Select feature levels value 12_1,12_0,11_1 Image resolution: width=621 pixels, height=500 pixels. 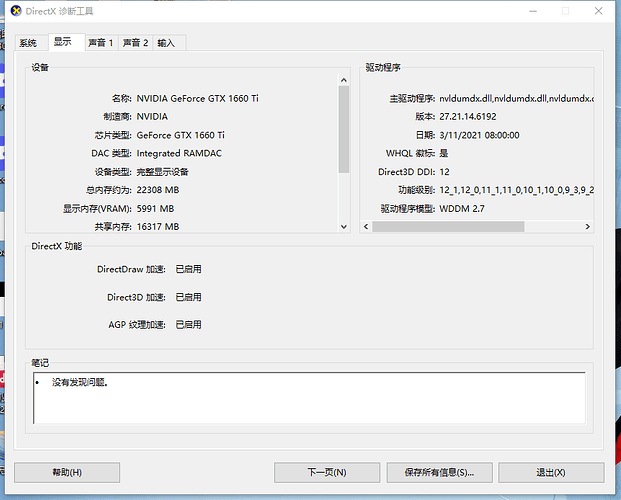516,190
